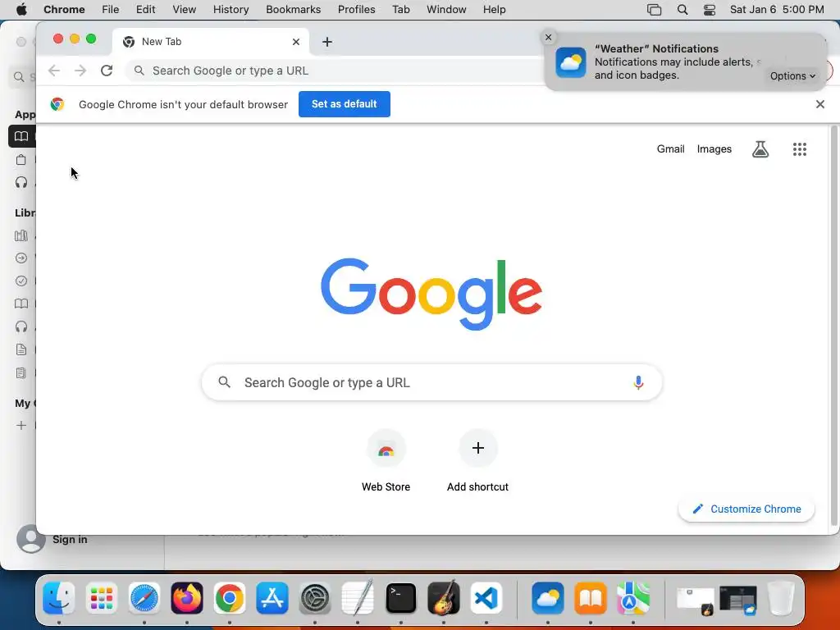Viewport: 840px width, 630px height.
Task: Reload the page with the refresh icon
Action: (107, 71)
